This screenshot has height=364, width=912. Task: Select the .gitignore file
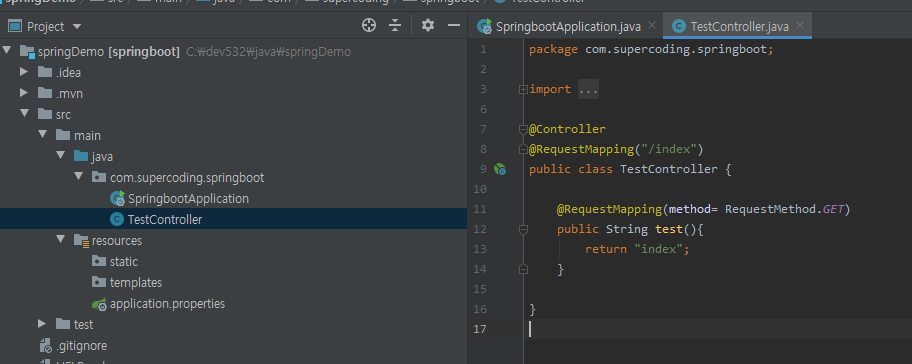81,345
